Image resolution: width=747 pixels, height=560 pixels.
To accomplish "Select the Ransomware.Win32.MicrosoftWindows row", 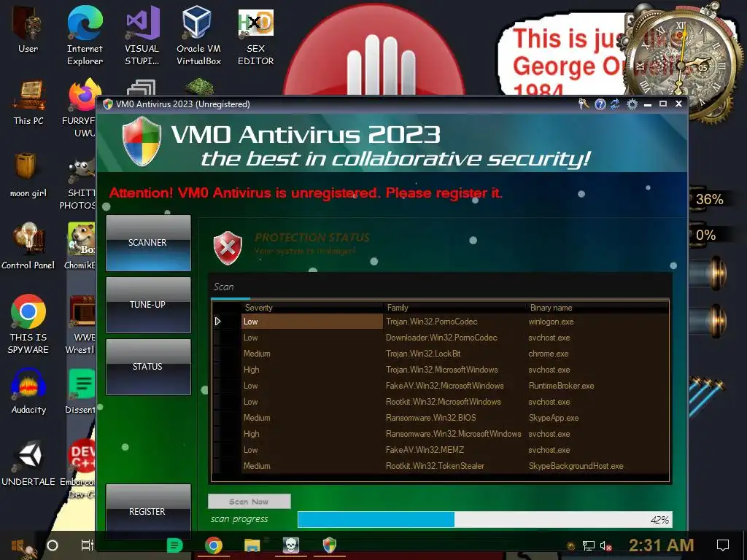I will [441, 434].
